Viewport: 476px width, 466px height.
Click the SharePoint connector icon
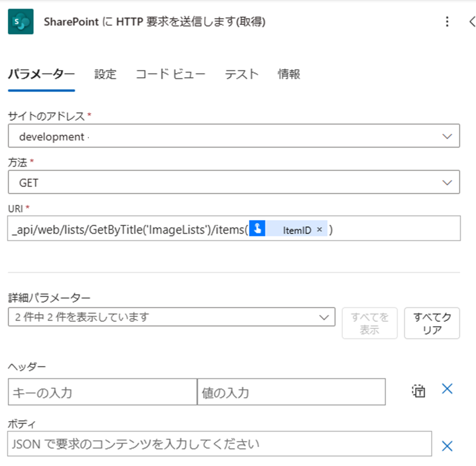[20, 21]
